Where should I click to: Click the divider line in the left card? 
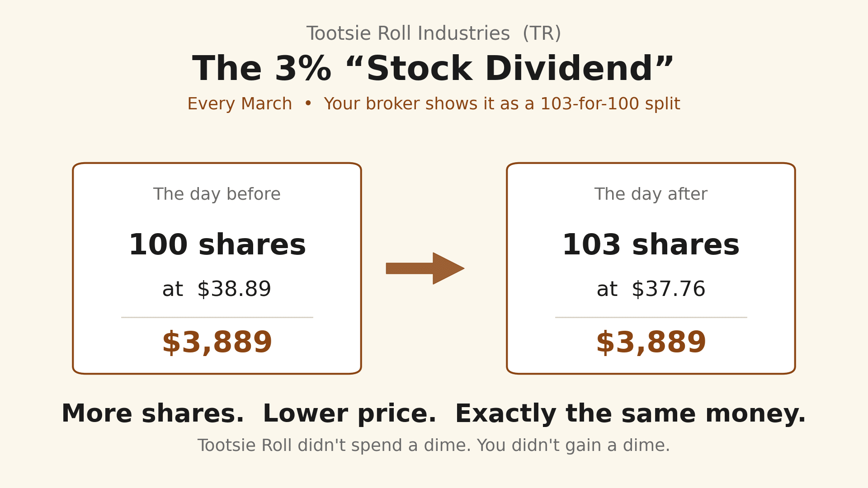point(217,317)
